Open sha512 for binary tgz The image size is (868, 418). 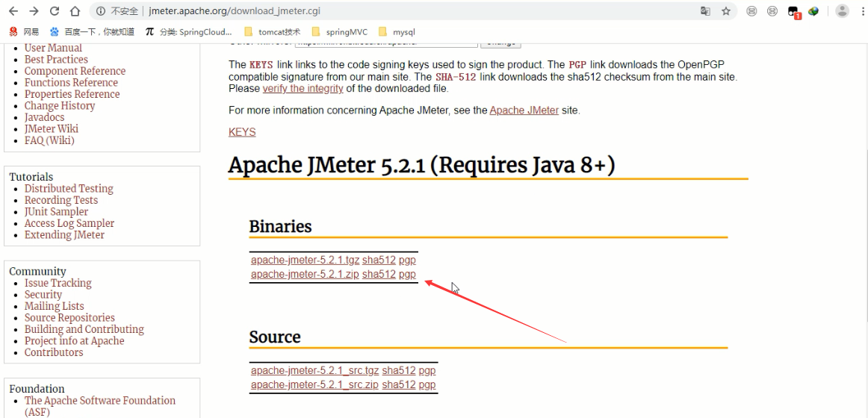tap(379, 260)
